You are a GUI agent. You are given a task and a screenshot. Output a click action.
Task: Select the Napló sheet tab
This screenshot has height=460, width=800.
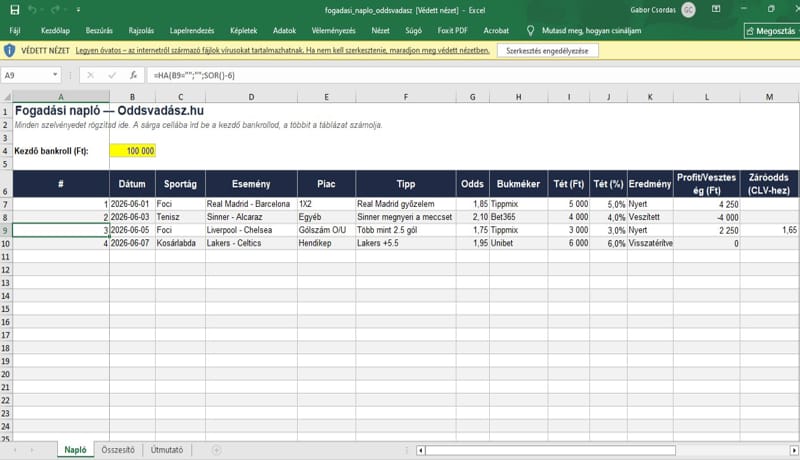click(x=76, y=450)
